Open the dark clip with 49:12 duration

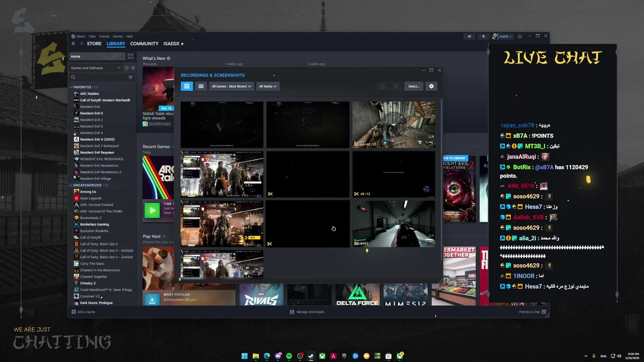393,174
